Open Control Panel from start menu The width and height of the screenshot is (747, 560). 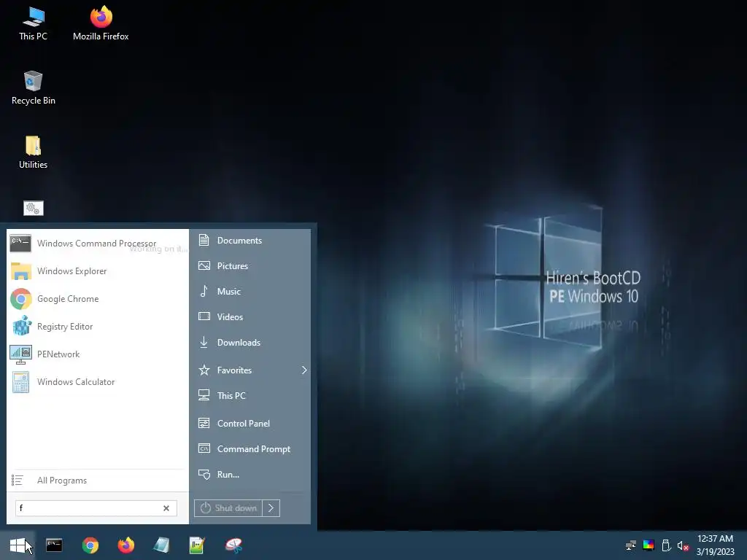pyautogui.click(x=252, y=424)
